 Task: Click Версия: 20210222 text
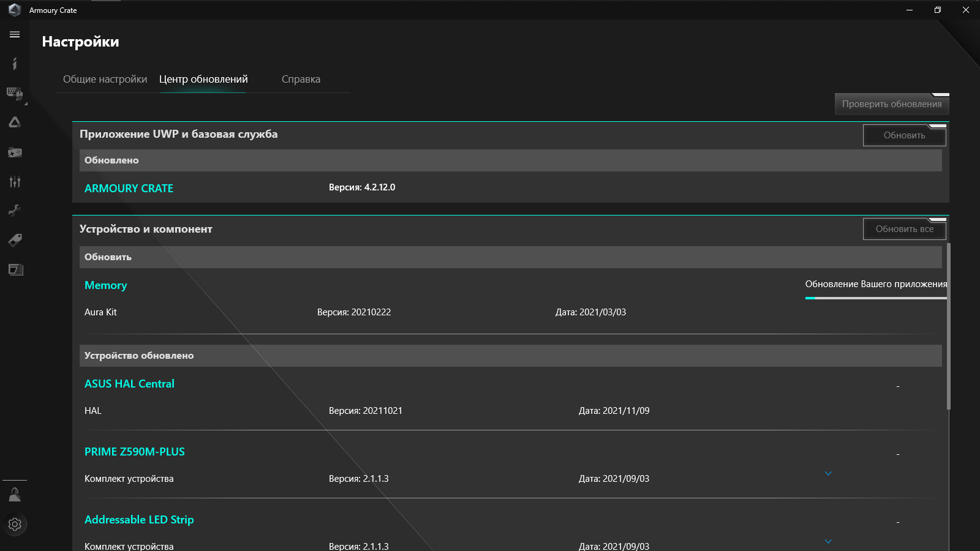pyautogui.click(x=354, y=312)
